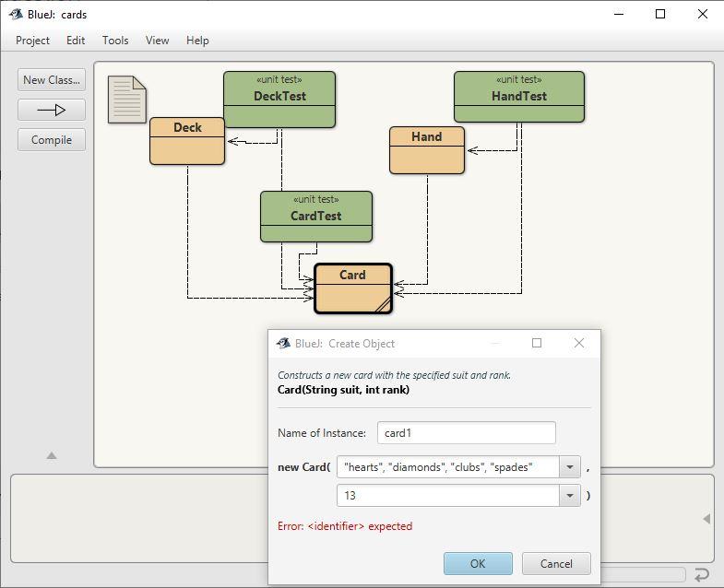Open the View menu

click(x=157, y=41)
